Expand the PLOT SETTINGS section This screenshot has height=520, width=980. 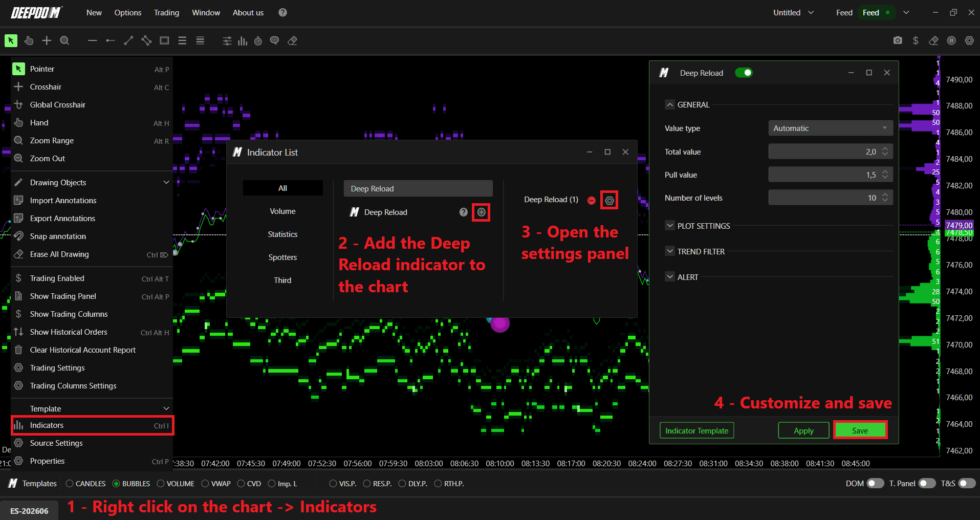point(670,226)
